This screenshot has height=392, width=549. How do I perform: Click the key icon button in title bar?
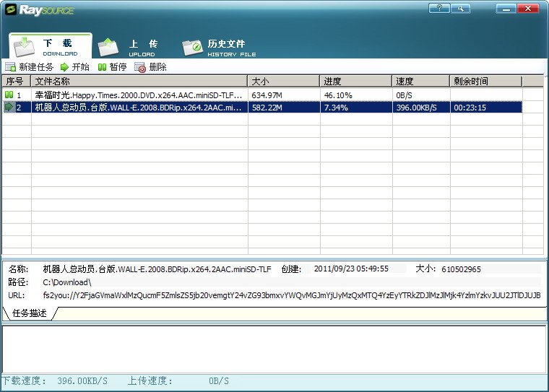(460, 9)
